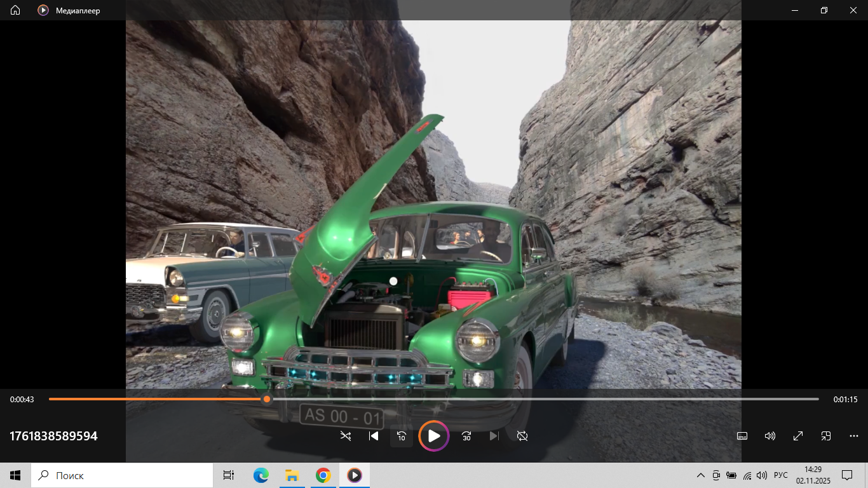The image size is (868, 488).
Task: Switch to mini player view
Action: click(x=826, y=436)
